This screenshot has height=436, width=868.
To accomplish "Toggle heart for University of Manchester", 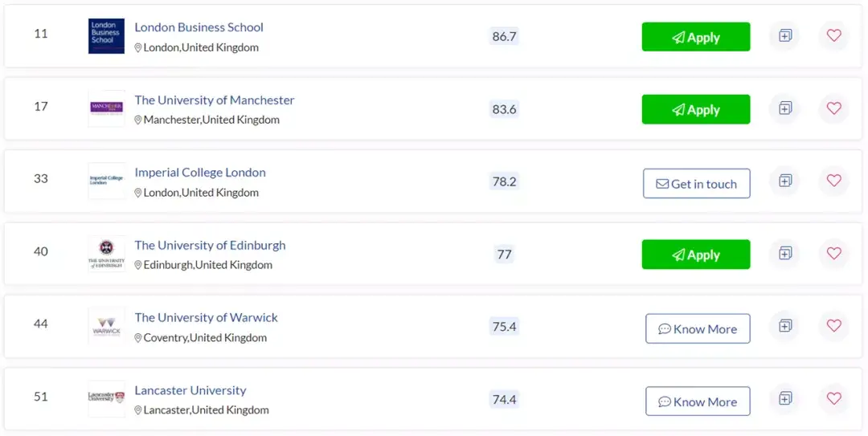I will click(x=833, y=108).
